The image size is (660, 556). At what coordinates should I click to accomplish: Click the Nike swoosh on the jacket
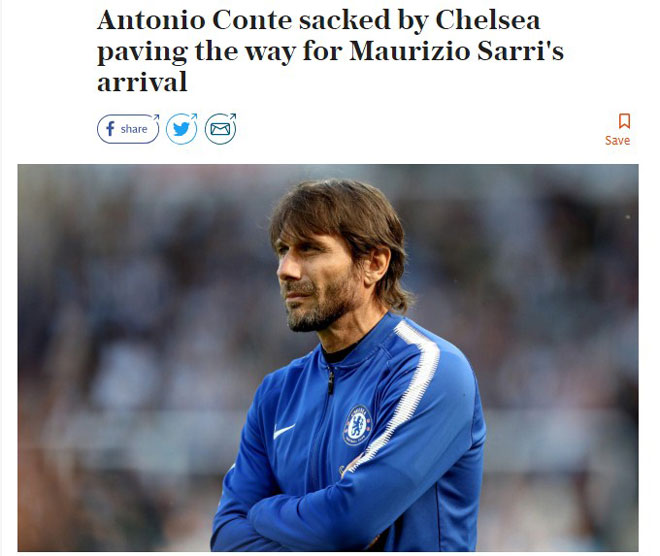[284, 431]
